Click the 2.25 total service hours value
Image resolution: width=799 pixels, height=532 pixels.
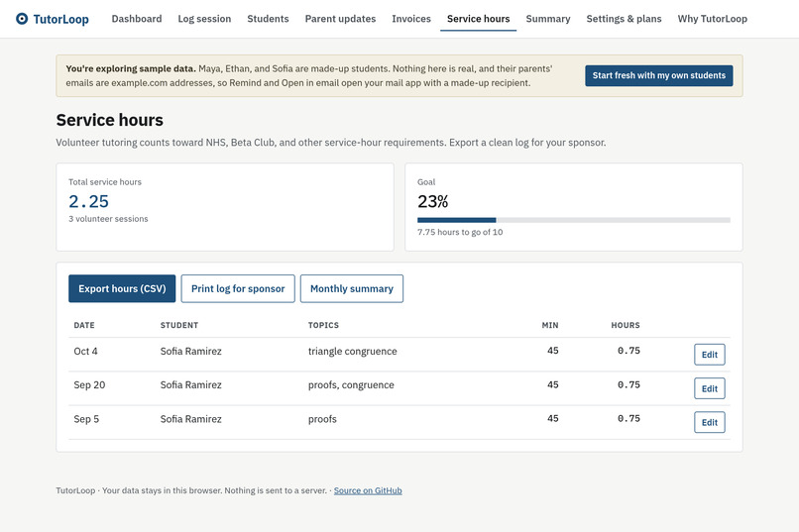click(88, 201)
